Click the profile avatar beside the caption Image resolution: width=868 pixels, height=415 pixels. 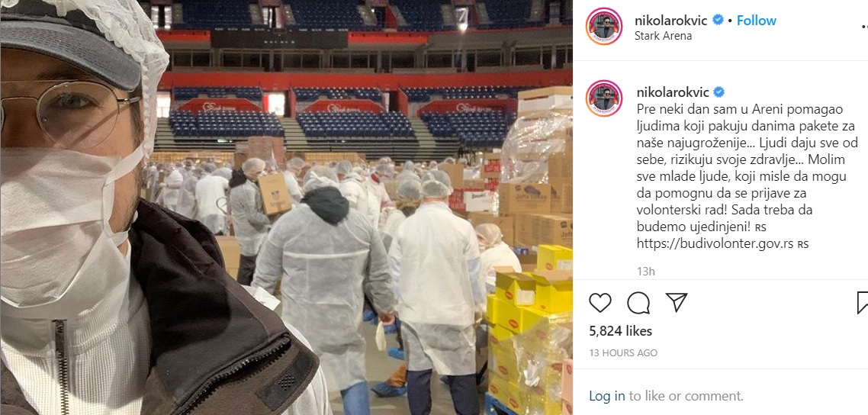[x=604, y=98]
